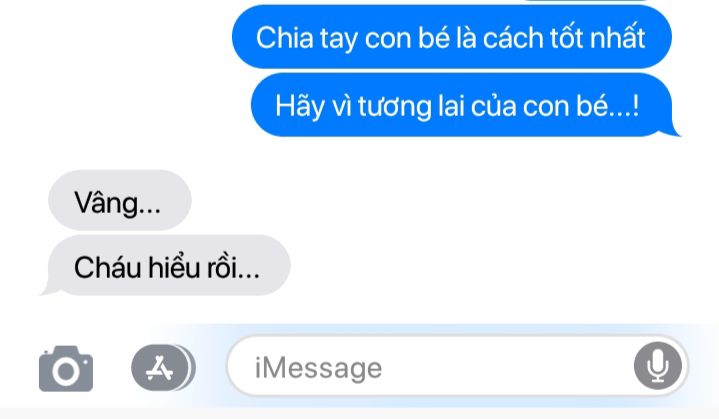Tap the gray "Vâng..." message bubble
719x419 pixels.
pyautogui.click(x=120, y=200)
